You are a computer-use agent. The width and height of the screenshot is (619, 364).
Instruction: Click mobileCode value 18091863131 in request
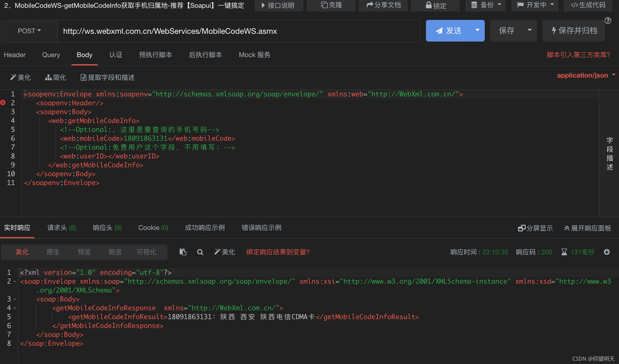[146, 139]
